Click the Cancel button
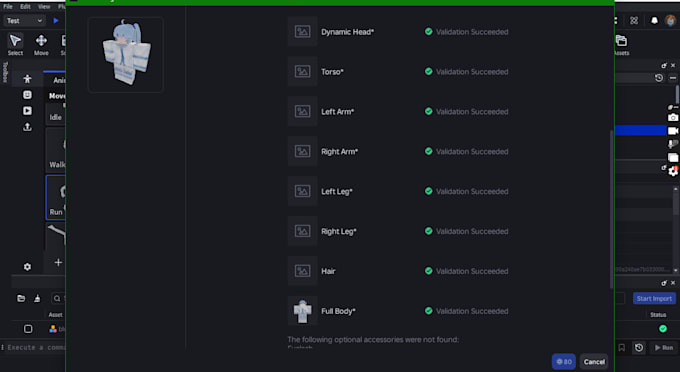680x372 pixels. click(594, 362)
